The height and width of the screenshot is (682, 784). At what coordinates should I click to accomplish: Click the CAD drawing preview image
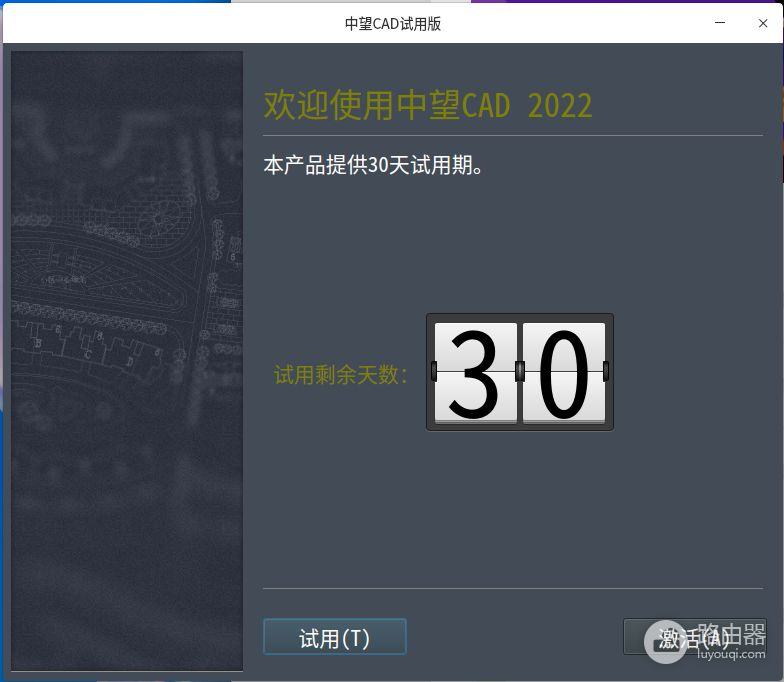coord(127,360)
